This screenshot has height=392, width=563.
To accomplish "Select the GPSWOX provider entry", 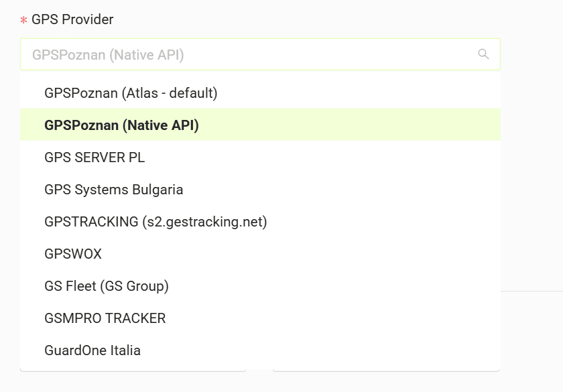I will coord(260,254).
